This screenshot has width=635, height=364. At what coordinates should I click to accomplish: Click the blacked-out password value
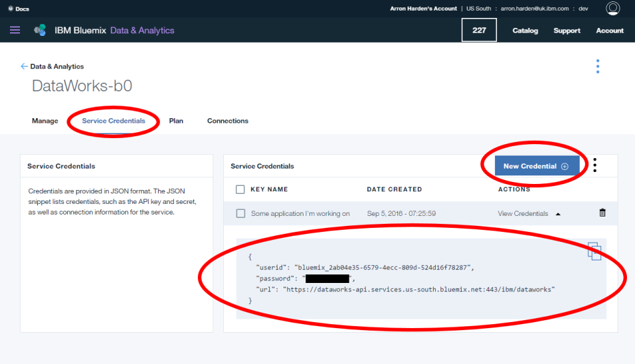point(327,278)
